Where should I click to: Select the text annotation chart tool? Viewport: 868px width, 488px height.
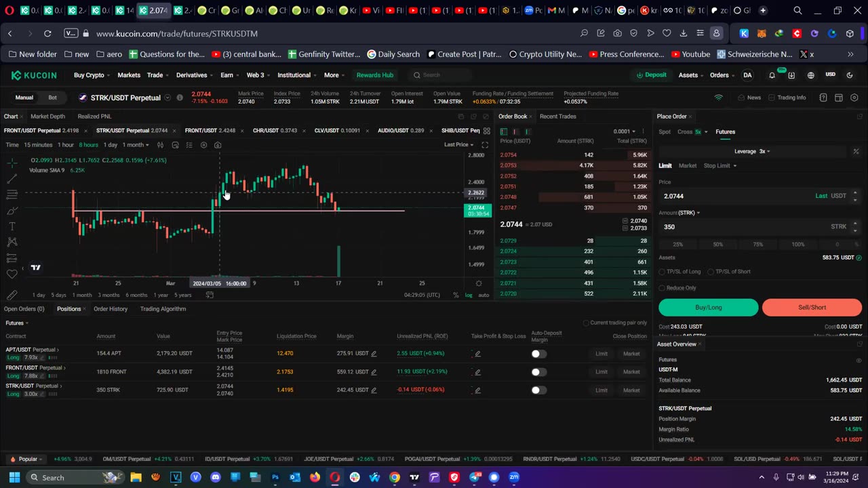(12, 226)
